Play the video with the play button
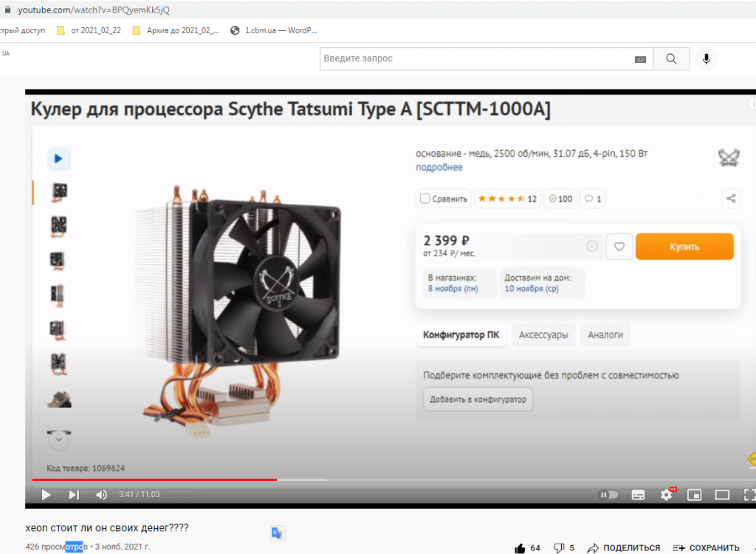This screenshot has width=756, height=554. [47, 495]
